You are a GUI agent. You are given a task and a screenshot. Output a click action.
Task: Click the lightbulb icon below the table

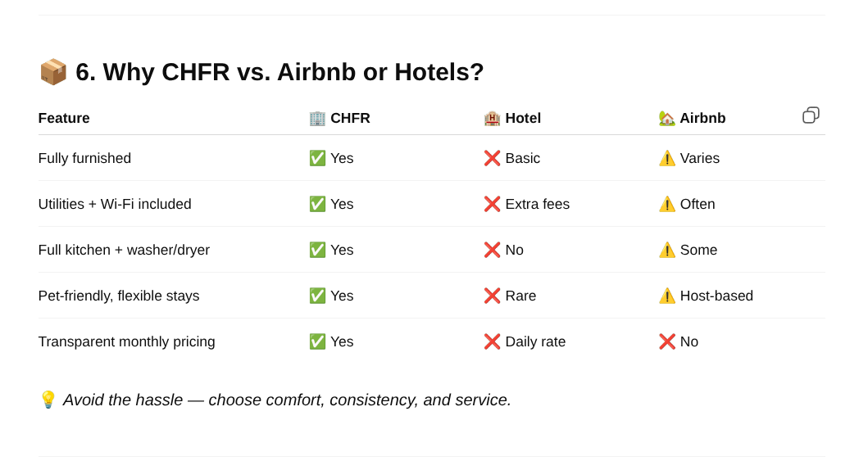tap(48, 400)
